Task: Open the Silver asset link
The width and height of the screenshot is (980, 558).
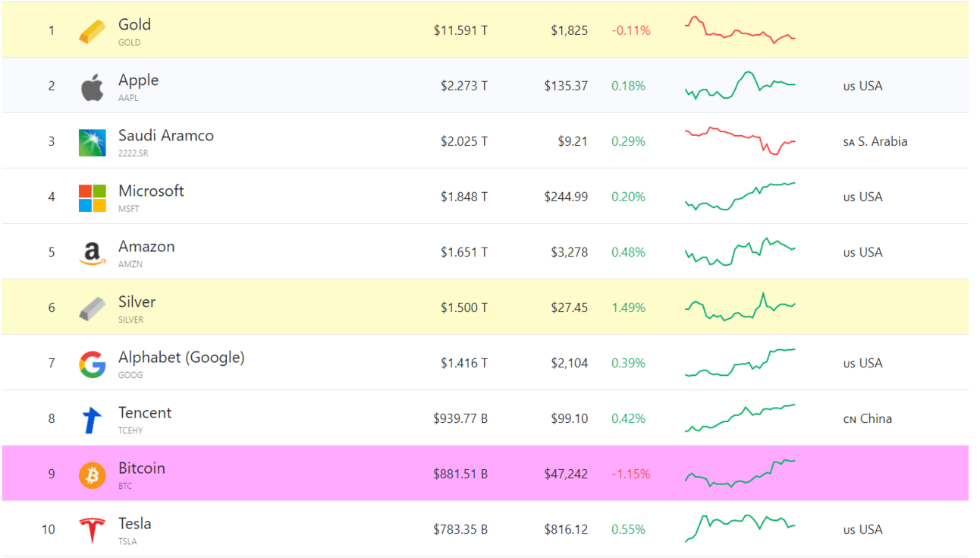Action: (x=137, y=301)
